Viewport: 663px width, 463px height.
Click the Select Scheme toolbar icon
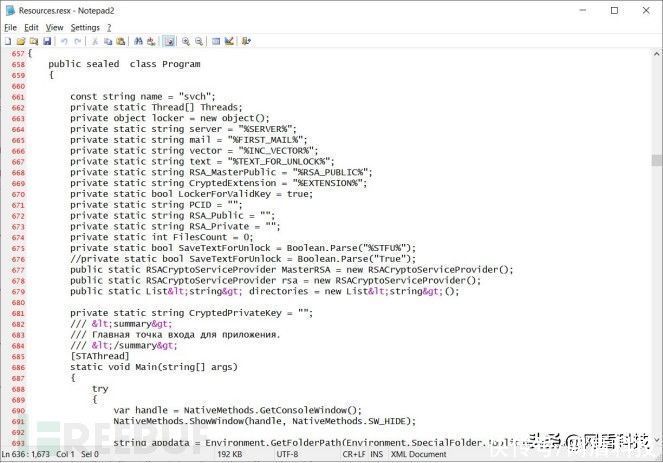coord(216,41)
